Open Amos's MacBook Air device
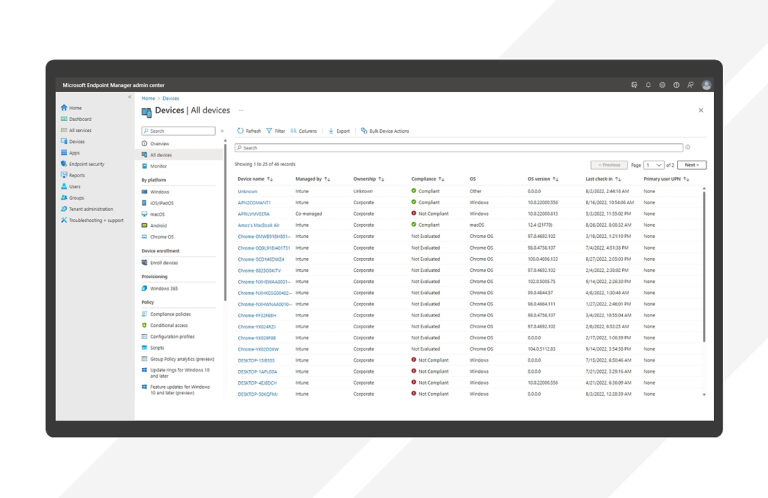 pyautogui.click(x=259, y=225)
